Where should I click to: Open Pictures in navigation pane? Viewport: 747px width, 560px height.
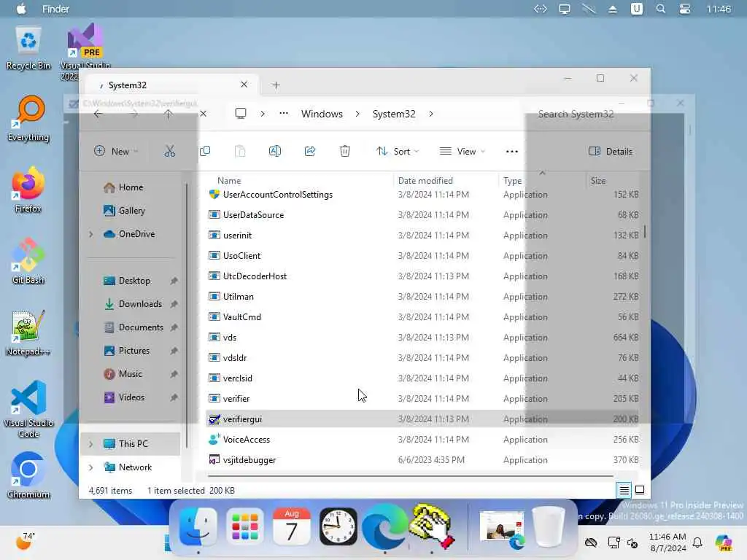pos(127,351)
